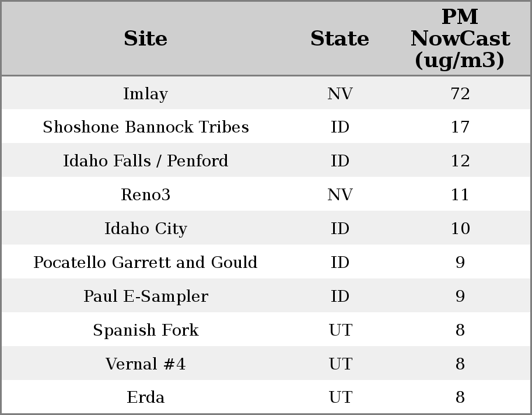Click the Site column header
Screen dimensions: 532x415
pyautogui.click(x=145, y=39)
